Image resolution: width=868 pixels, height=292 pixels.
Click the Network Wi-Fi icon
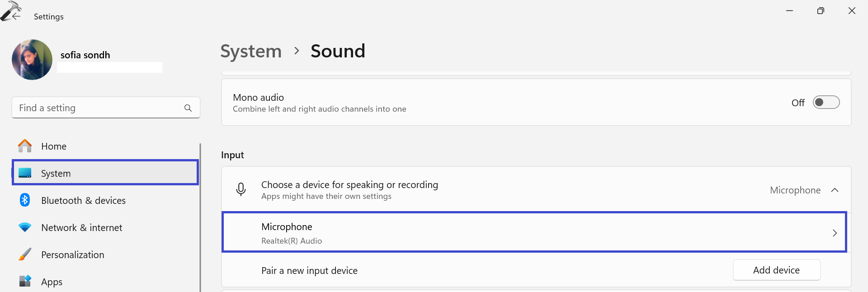(25, 227)
